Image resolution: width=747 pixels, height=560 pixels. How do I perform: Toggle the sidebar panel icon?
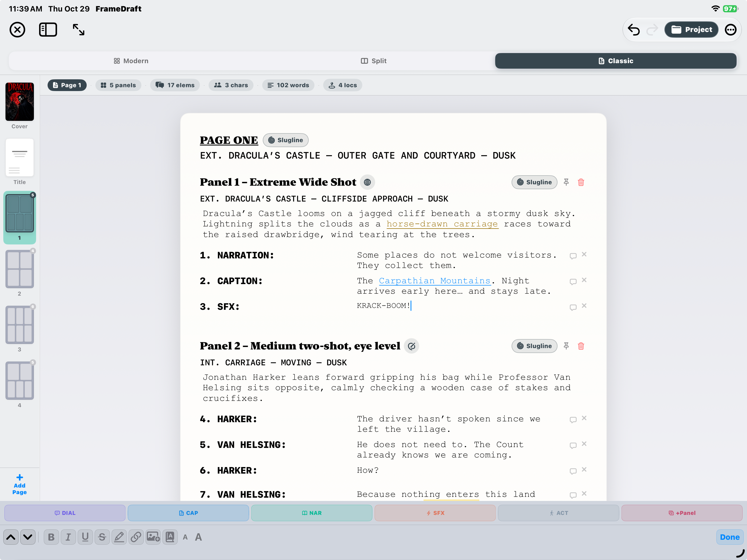coord(48,30)
